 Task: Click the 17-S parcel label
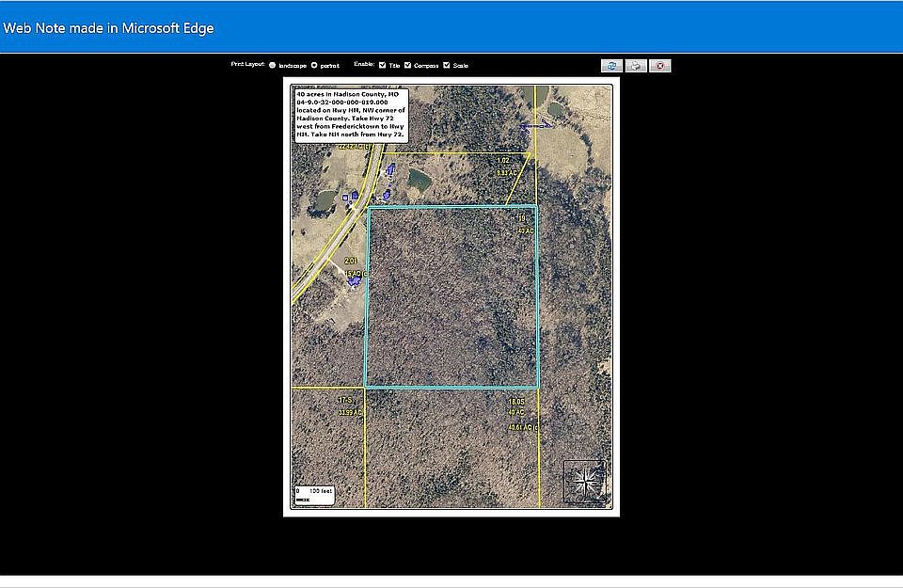(345, 400)
